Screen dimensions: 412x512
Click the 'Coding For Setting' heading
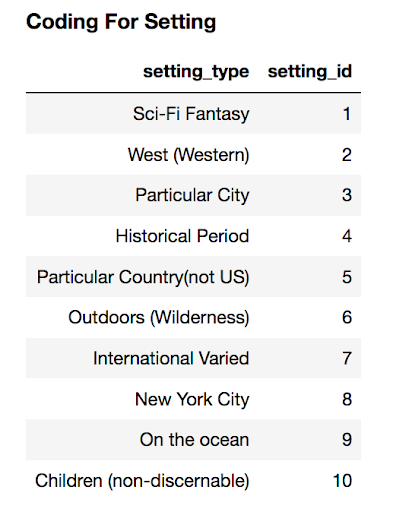coord(121,22)
